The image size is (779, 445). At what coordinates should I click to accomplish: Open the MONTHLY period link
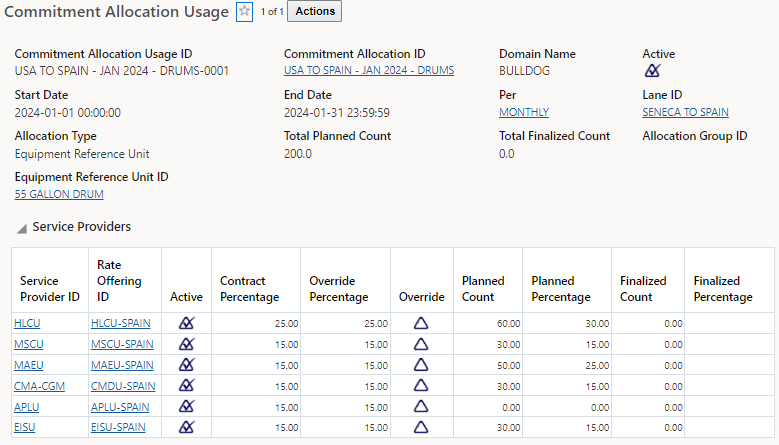[x=524, y=112]
